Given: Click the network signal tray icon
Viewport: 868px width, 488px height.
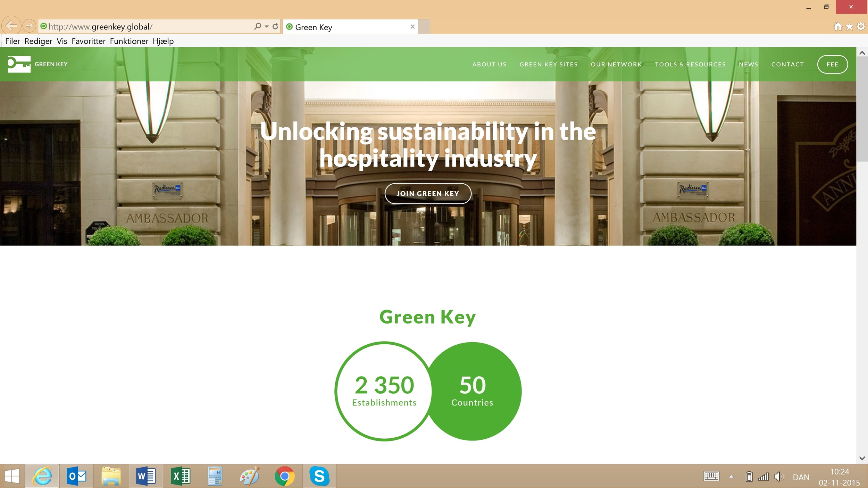Looking at the screenshot, I should coord(763,477).
